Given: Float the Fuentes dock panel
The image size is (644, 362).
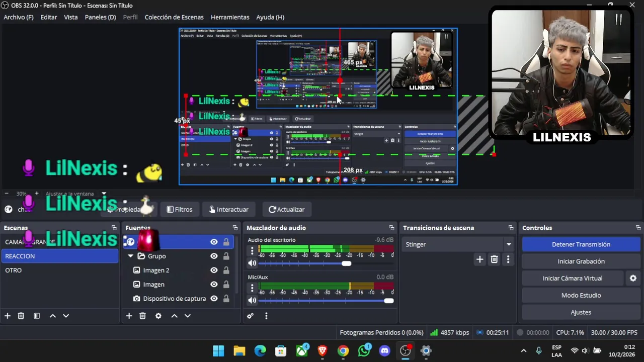Looking at the screenshot, I should click(235, 228).
